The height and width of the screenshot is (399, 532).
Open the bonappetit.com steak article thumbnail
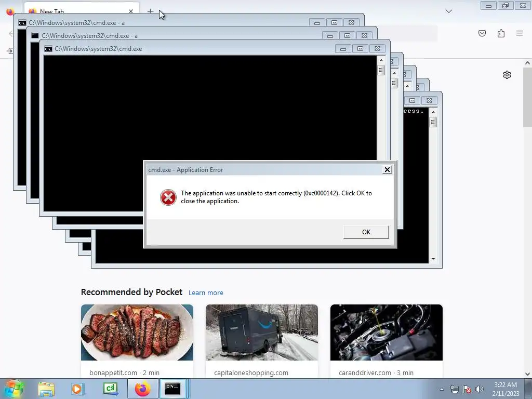tap(137, 332)
